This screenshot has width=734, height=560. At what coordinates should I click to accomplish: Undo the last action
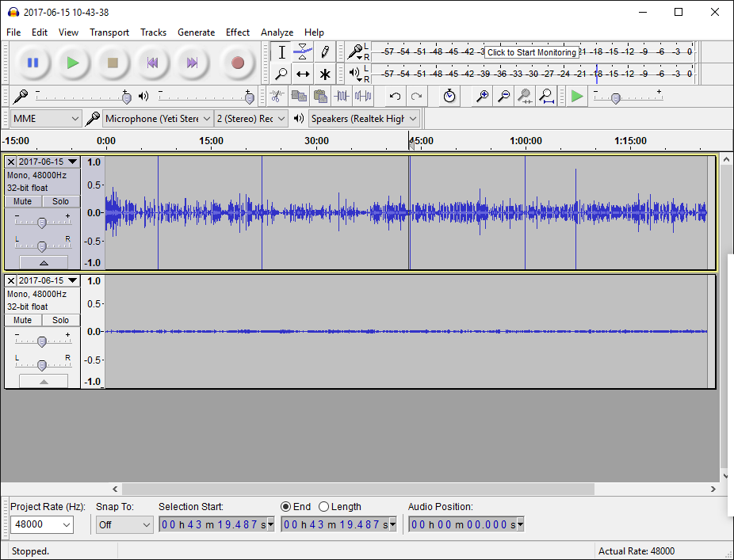pyautogui.click(x=395, y=97)
